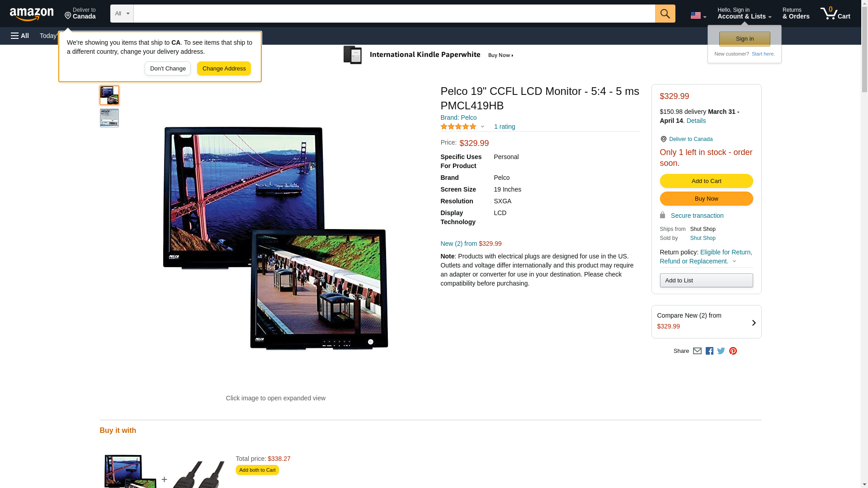Open Returns & Orders menu item

point(796,14)
